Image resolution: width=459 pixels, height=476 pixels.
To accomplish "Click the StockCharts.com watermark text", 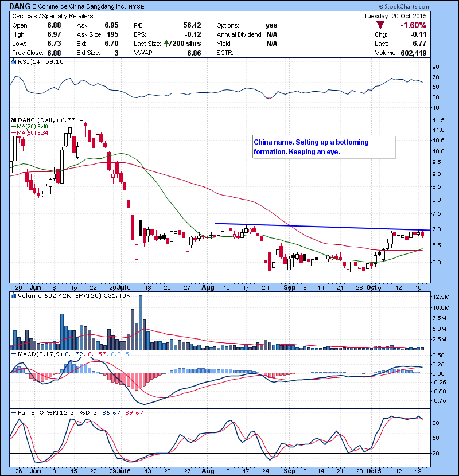I will tap(404, 6).
